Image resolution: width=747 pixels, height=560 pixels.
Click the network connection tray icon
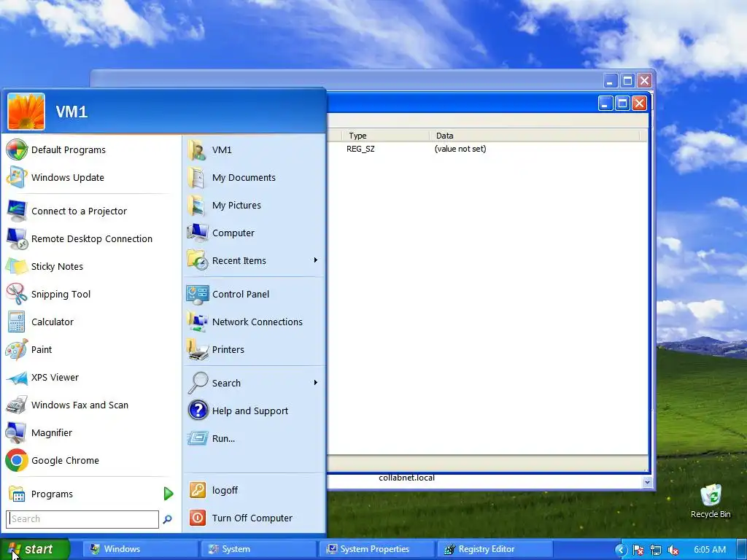coord(656,550)
